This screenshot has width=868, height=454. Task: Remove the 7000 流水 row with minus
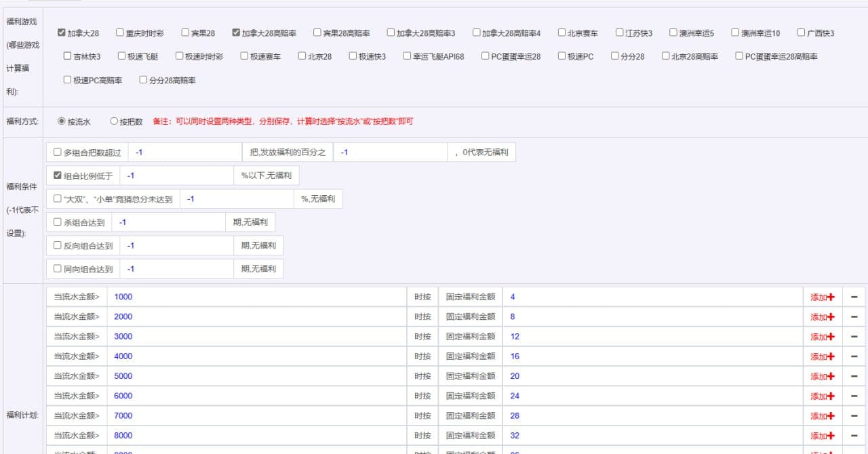(x=854, y=415)
